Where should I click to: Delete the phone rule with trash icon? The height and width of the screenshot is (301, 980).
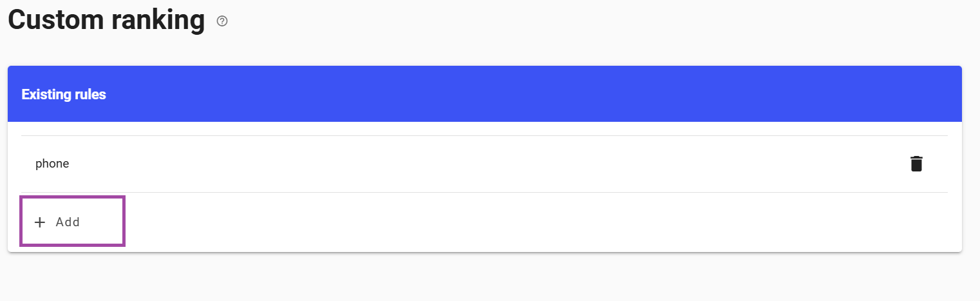coord(916,164)
